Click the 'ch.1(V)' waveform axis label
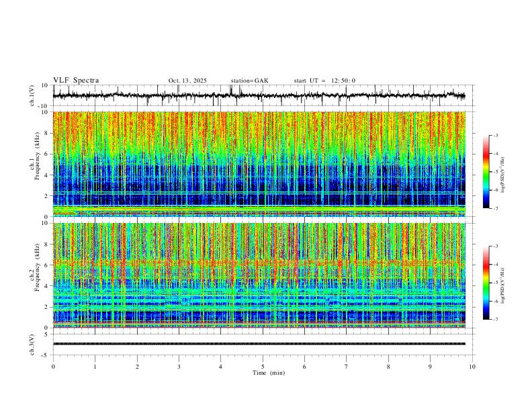532x411 pixels. point(32,95)
